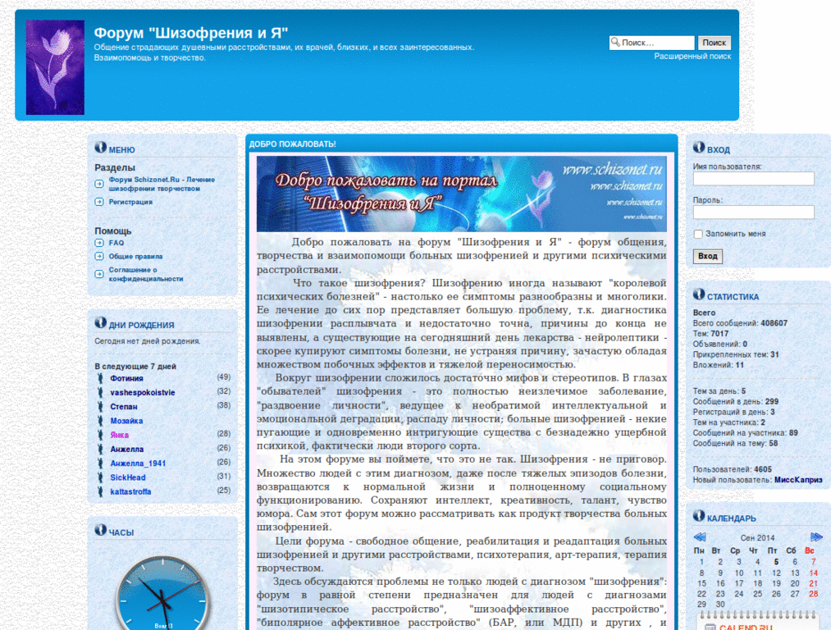Select day 5 in the calendar
Image resolution: width=840 pixels, height=630 pixels.
776,562
